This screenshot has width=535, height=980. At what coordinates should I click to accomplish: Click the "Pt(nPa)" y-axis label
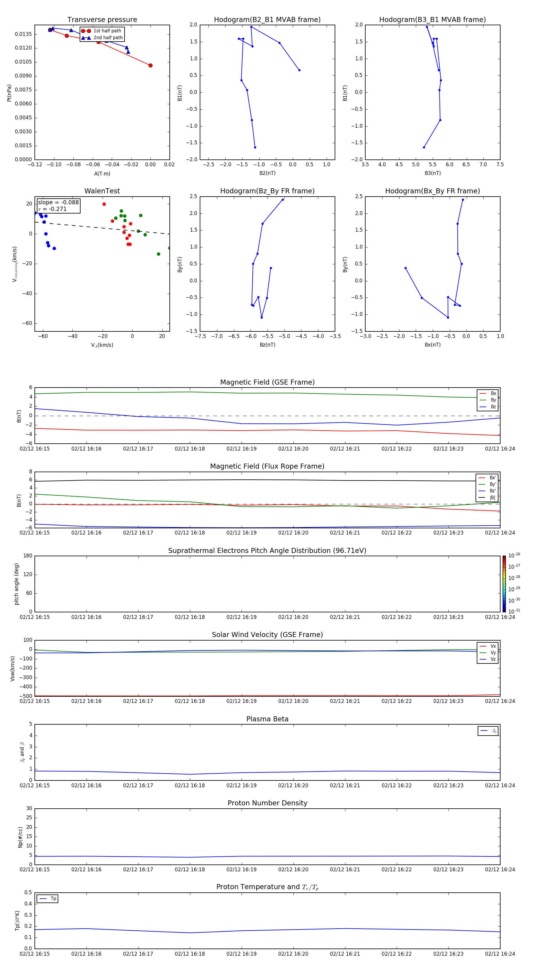(x=9, y=93)
